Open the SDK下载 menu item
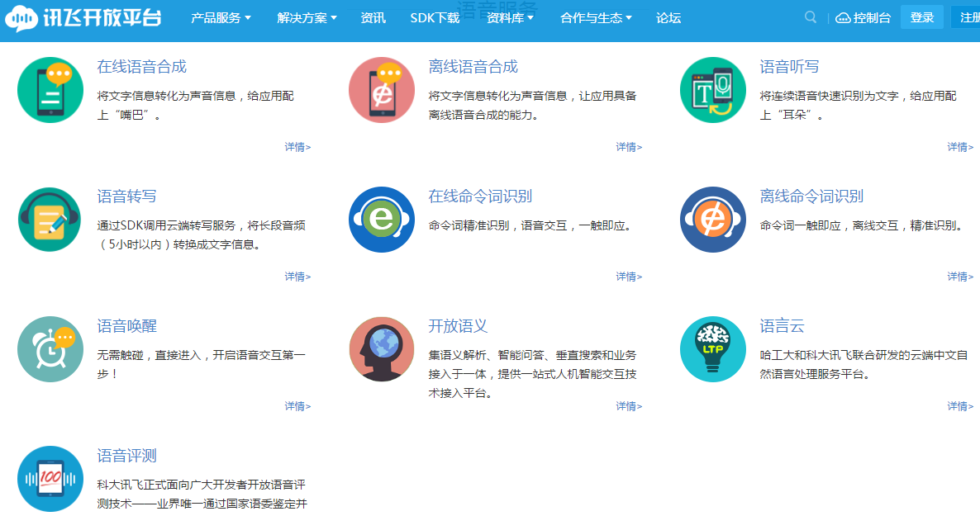The height and width of the screenshot is (516, 980). [435, 18]
